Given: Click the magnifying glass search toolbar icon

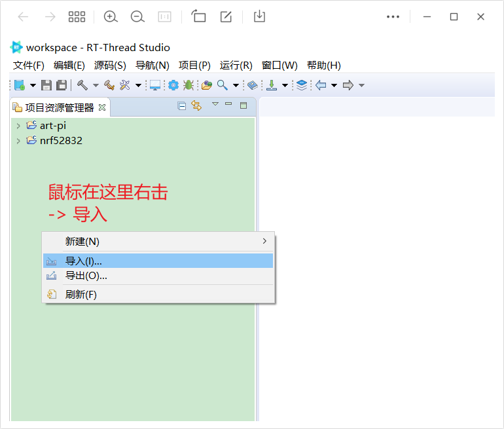Looking at the screenshot, I should point(223,85).
